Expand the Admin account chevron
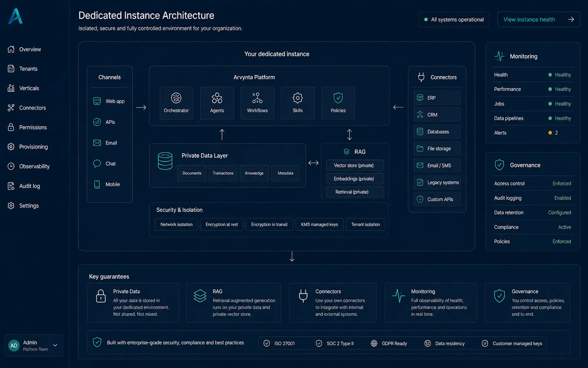588x368 pixels. point(55,345)
